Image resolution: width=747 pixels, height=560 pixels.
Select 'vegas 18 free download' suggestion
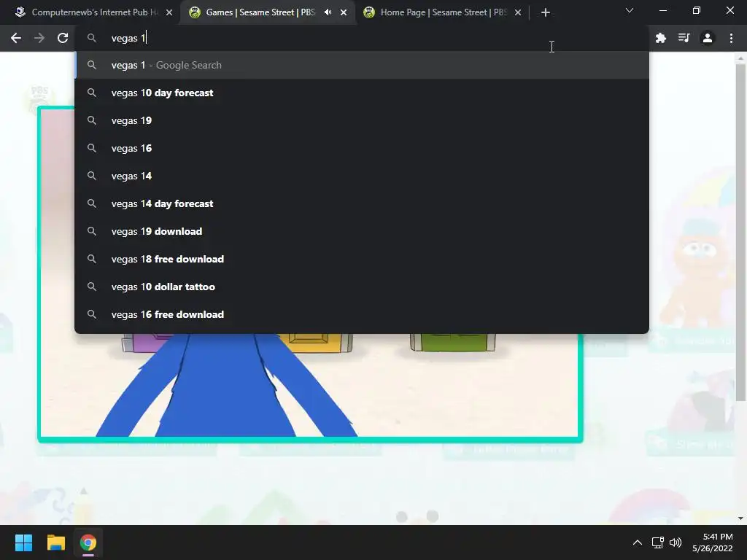click(362, 259)
